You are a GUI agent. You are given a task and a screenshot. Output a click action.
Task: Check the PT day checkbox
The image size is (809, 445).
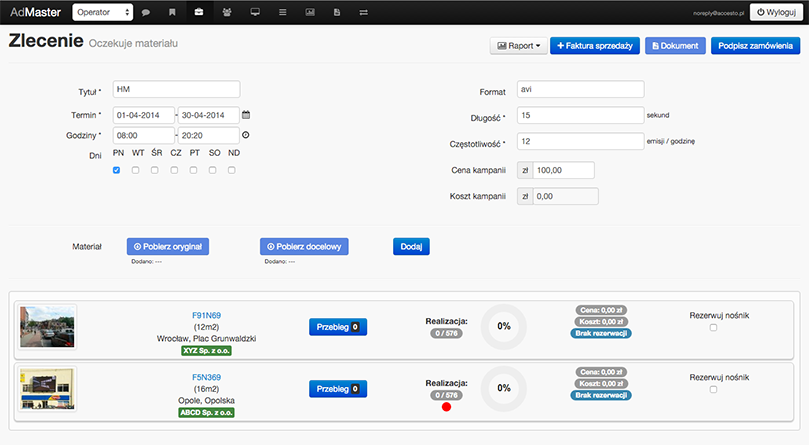point(193,170)
